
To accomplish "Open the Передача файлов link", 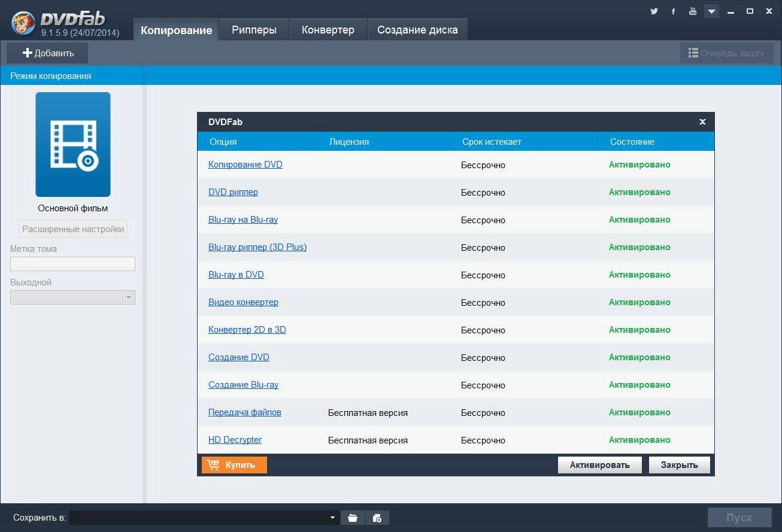I will click(245, 412).
